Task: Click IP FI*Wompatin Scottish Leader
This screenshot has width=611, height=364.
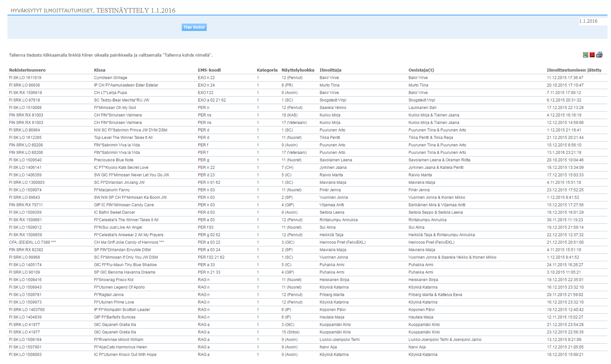Action: pos(122,310)
